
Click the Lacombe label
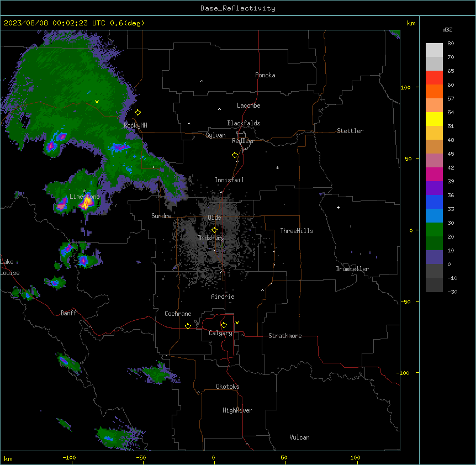pos(248,105)
